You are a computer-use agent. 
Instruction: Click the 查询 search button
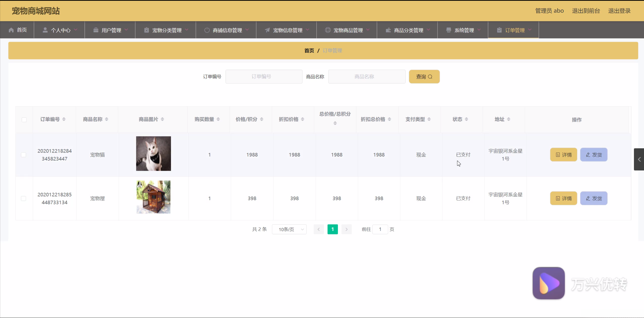click(424, 77)
